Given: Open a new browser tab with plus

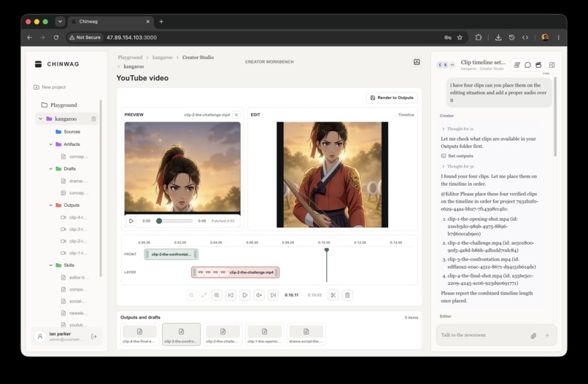Looking at the screenshot, I should click(161, 22).
